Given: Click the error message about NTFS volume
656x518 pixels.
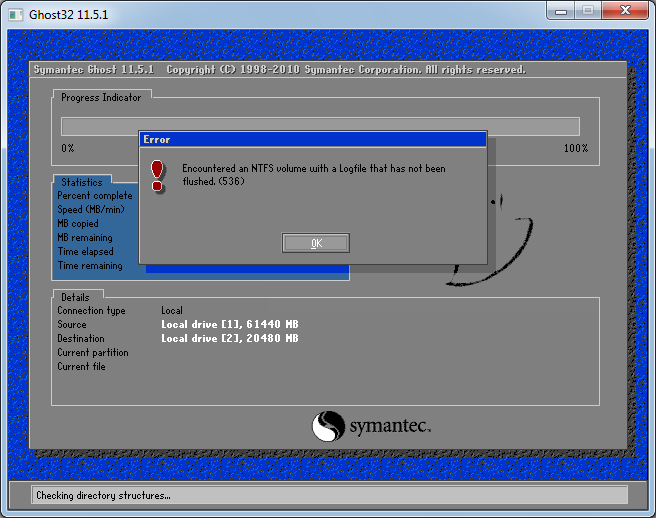Looking at the screenshot, I should (314, 174).
